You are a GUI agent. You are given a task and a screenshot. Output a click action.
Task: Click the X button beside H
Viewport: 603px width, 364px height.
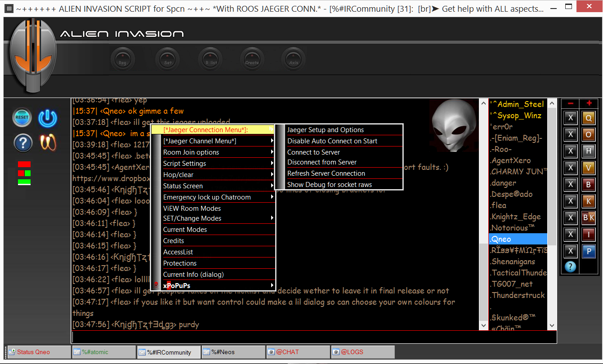point(571,151)
